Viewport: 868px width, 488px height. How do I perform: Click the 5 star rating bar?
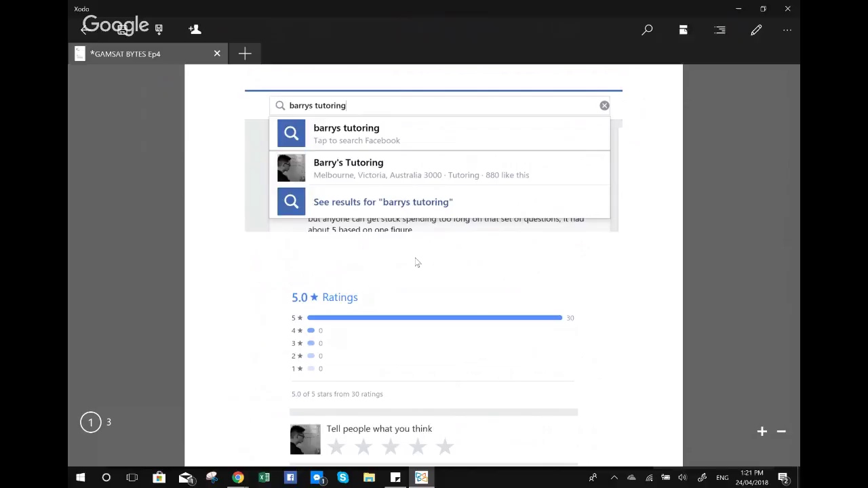click(x=435, y=318)
